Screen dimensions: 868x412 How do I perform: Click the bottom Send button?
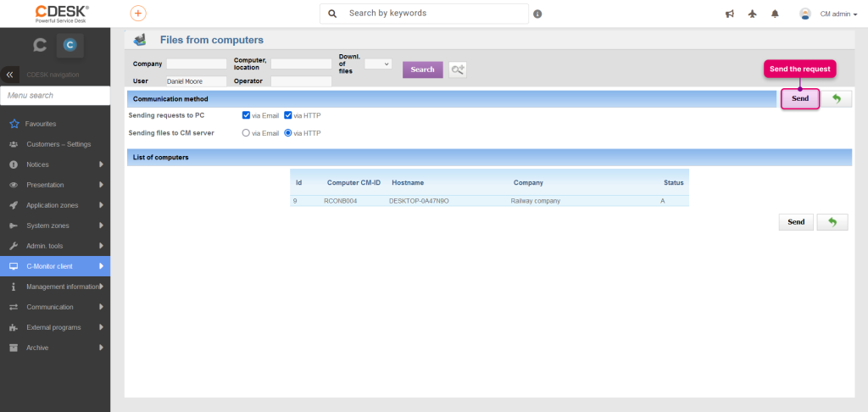point(796,222)
